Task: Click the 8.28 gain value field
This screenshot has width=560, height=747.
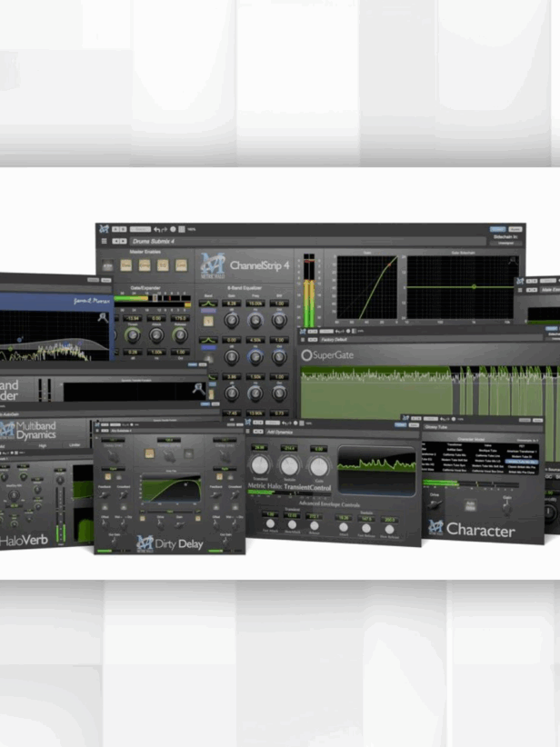Action: pos(232,304)
